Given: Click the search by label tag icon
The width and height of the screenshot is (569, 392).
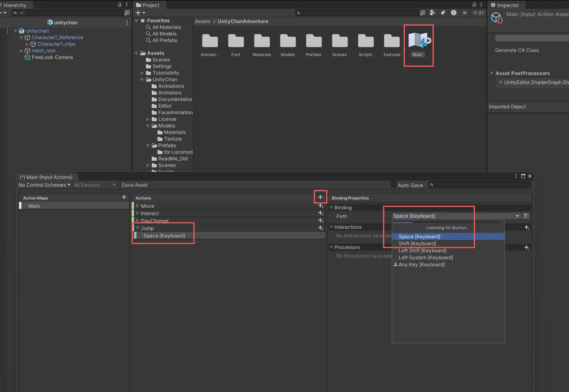Looking at the screenshot, I should [x=443, y=13].
